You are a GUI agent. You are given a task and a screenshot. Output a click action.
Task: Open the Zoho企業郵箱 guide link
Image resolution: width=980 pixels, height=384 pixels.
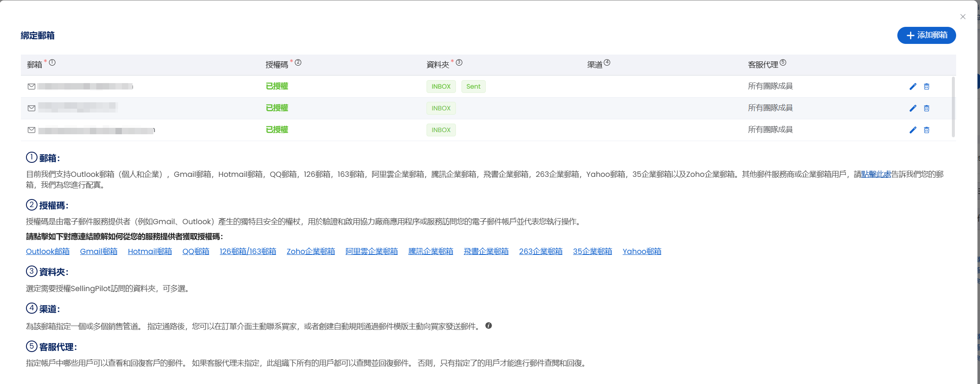(x=311, y=251)
